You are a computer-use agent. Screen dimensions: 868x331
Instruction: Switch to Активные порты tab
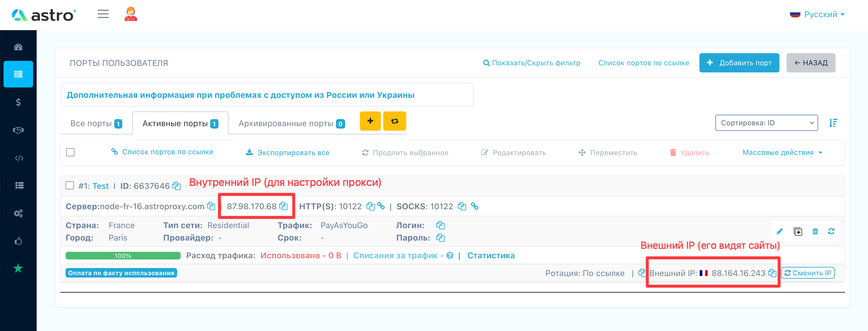pos(180,123)
